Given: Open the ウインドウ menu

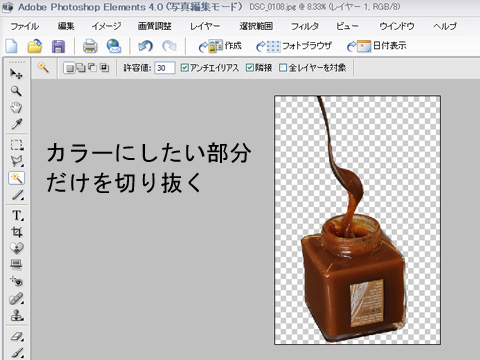Looking at the screenshot, I should 397,26.
